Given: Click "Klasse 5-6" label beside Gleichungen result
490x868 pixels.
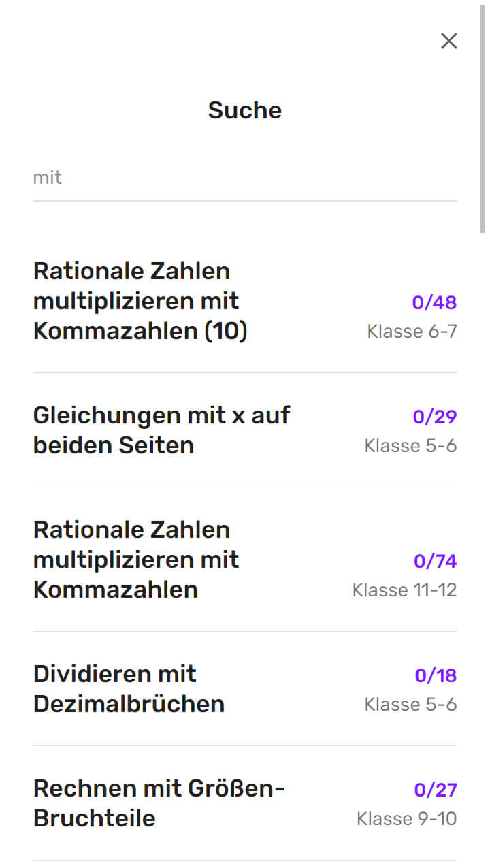Looking at the screenshot, I should point(410,446).
